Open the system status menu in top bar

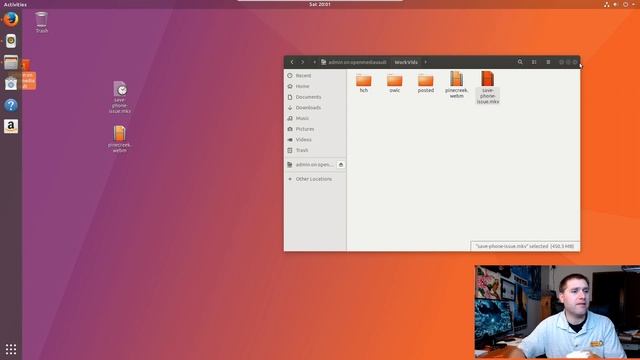[620, 4]
